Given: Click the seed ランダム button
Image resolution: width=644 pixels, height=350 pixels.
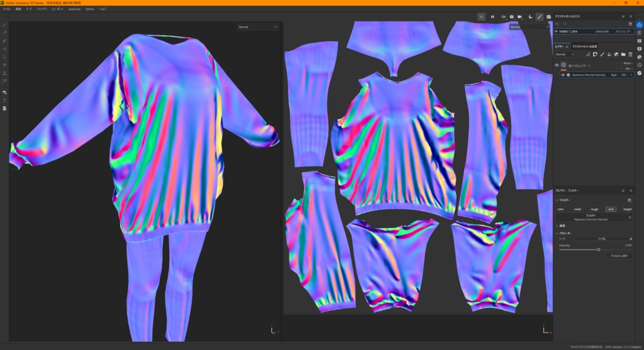Looking at the screenshot, I should 602,239.
